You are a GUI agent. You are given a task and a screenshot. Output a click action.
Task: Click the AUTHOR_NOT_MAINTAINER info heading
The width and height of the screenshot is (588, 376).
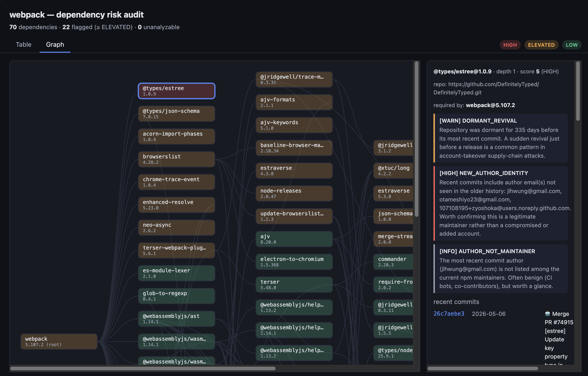click(487, 251)
